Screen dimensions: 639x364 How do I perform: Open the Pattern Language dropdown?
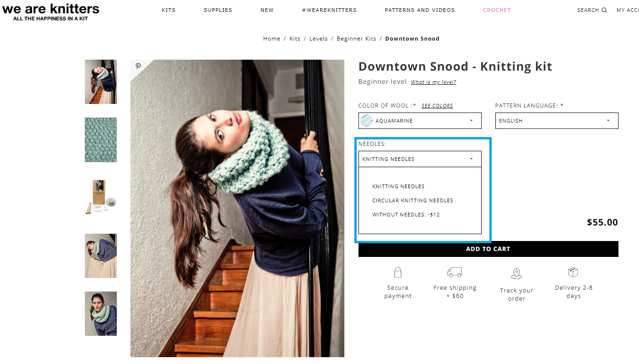(556, 121)
